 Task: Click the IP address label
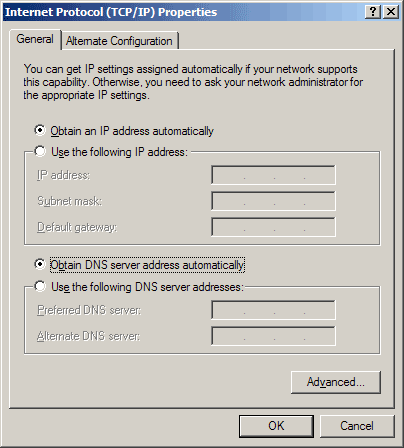(63, 175)
